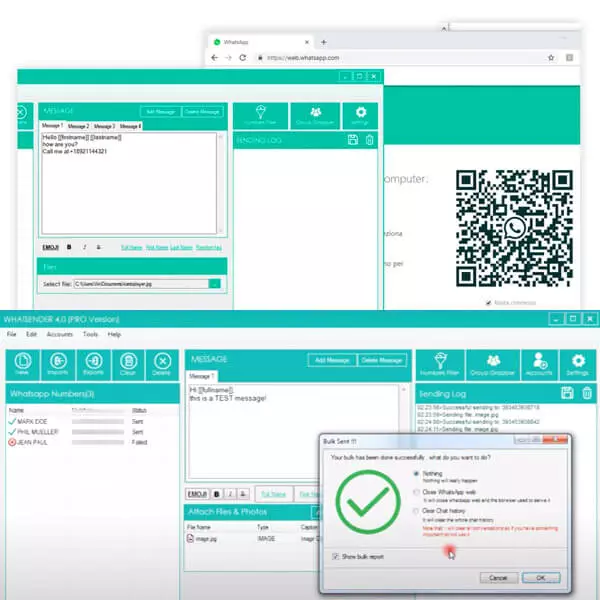Select the Close WhatsApp web radio option
600x600 pixels.
point(416,492)
